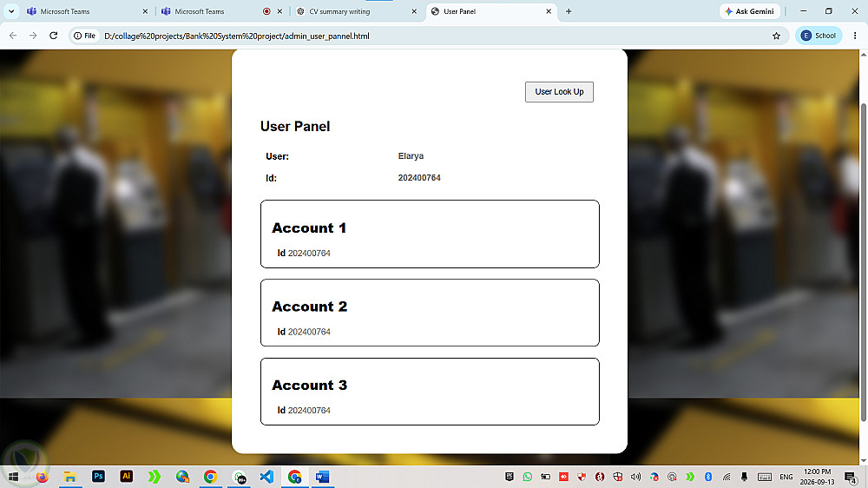Open Photoshop from the taskbar

(x=98, y=477)
